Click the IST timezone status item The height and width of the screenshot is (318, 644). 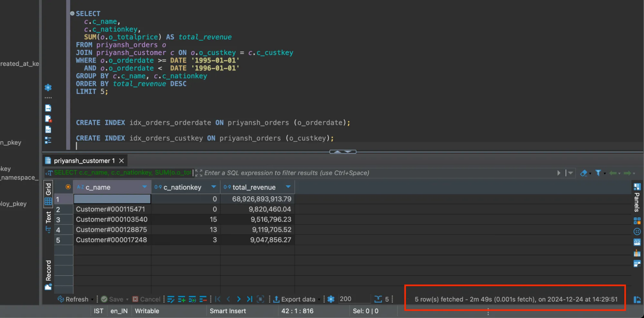[99, 311]
